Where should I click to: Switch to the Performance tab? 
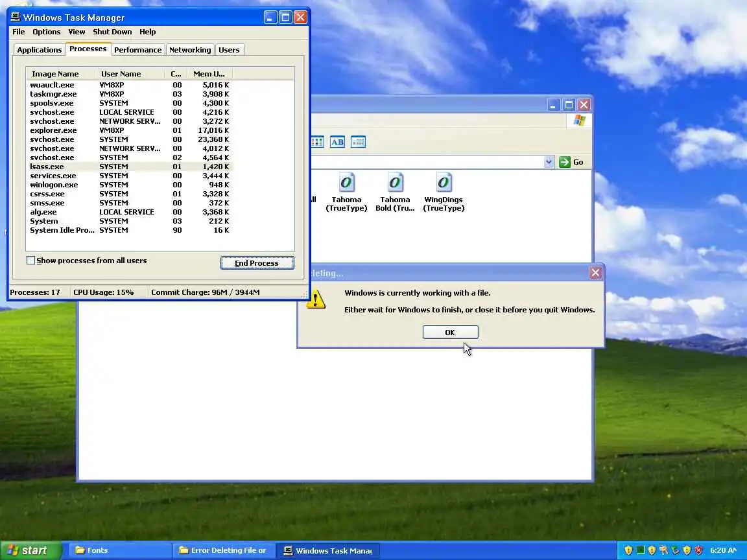point(137,50)
